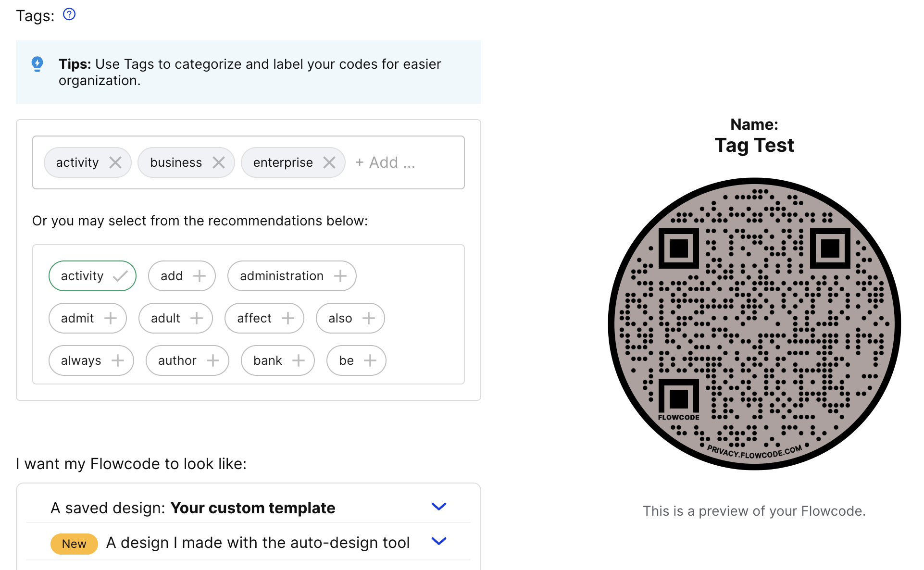Click the plus icon on the admit tag

coord(111,318)
